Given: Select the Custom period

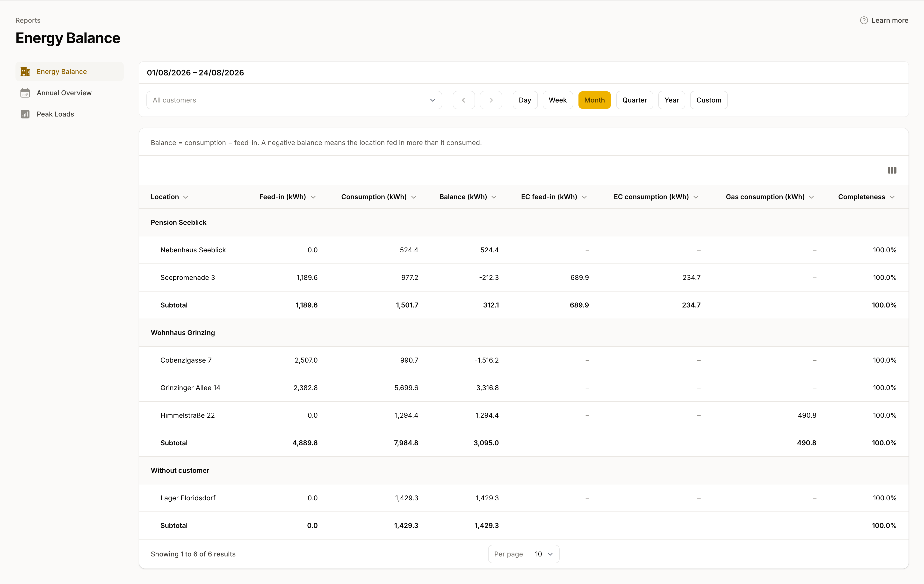Looking at the screenshot, I should (x=709, y=100).
